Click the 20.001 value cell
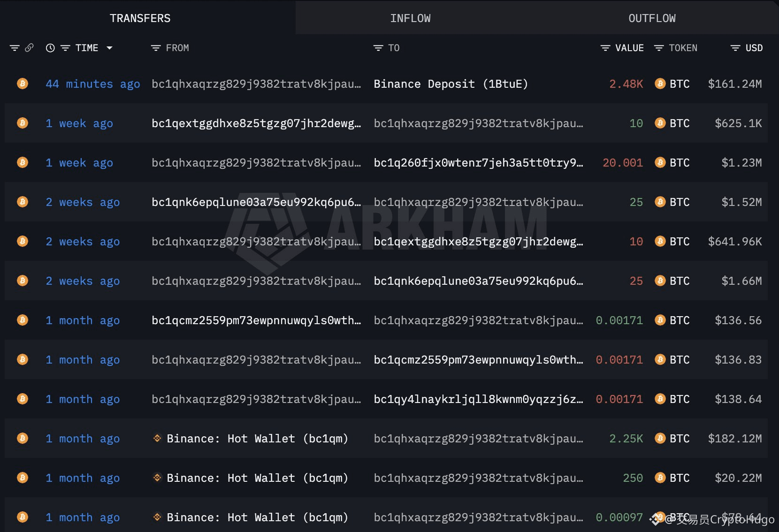Screen dimensions: 779x532 623,163
